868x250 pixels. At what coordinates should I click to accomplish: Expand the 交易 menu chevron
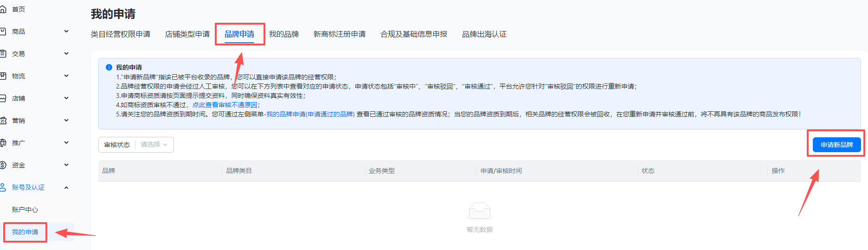66,54
